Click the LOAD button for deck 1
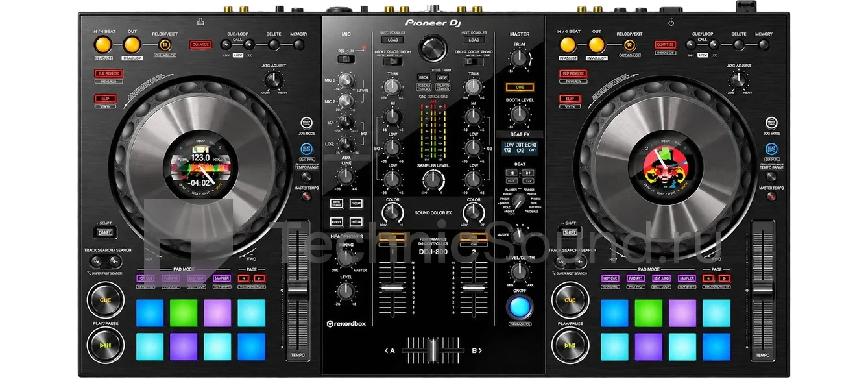The image size is (868, 379). tap(393, 40)
